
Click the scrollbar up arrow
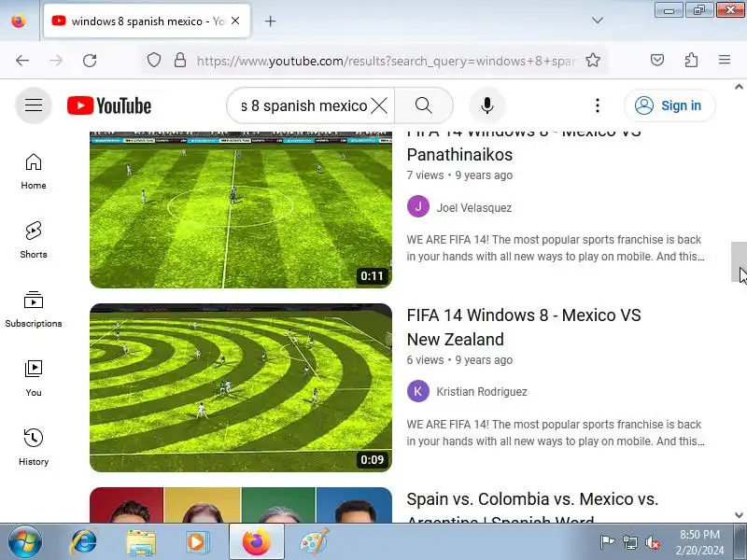click(x=739, y=87)
